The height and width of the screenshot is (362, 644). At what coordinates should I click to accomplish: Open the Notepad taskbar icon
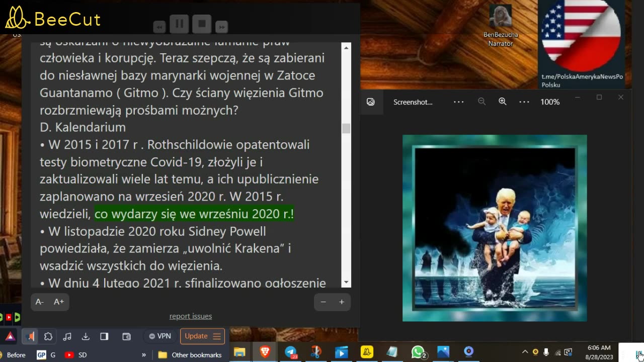pyautogui.click(x=392, y=352)
